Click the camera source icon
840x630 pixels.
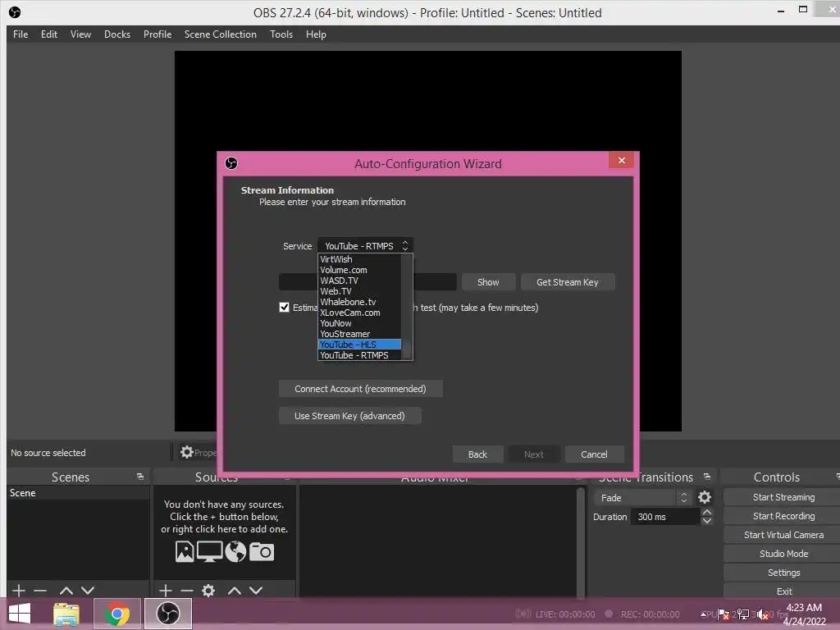pyautogui.click(x=262, y=551)
